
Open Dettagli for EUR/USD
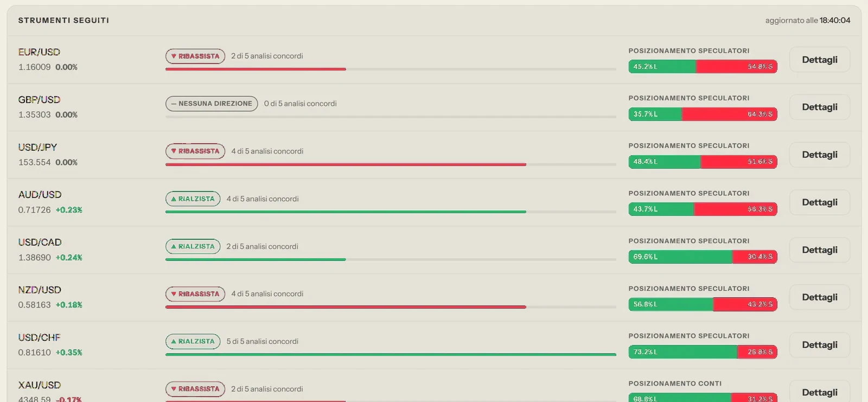click(819, 60)
